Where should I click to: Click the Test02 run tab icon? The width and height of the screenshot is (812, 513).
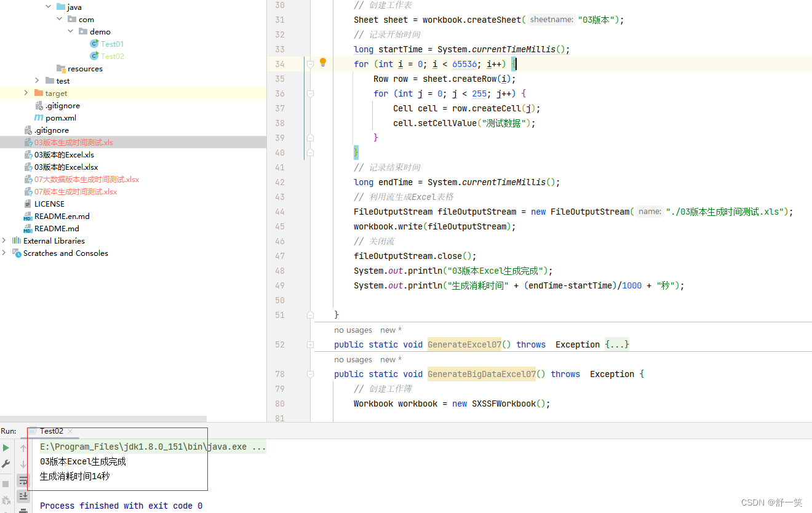[33, 431]
